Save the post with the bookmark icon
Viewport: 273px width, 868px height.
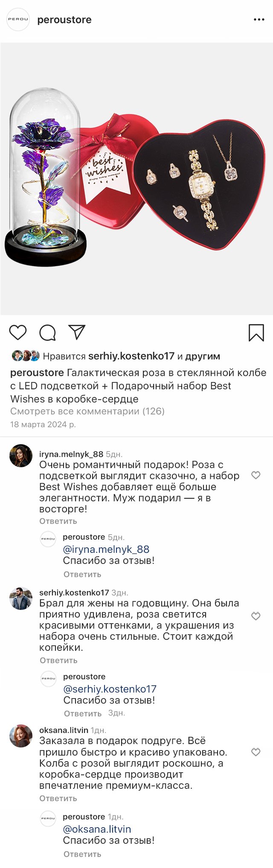(x=256, y=333)
